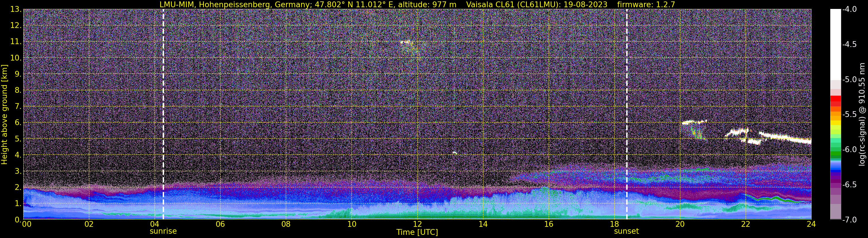This screenshot has height=238, width=868.
Task: Click the x-axis tick label '04'
Action: [154, 224]
